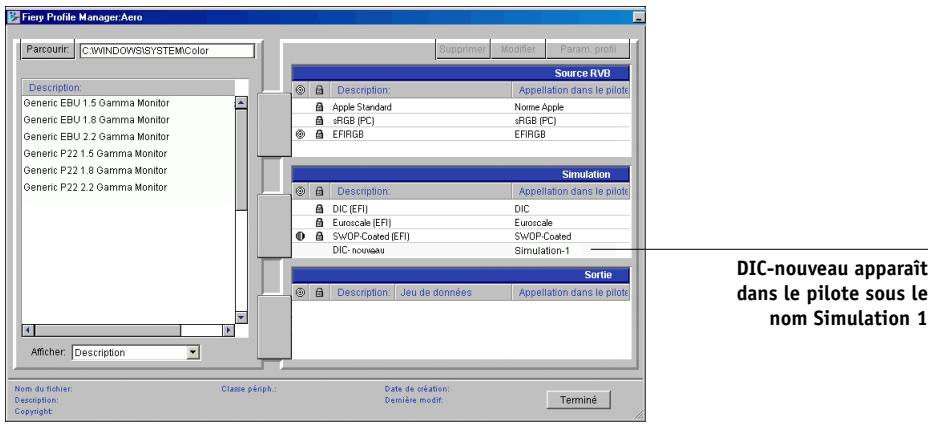Viewport: 931px width, 425px height.
Task: Select the EFIRGB profile description
Action: coord(346,134)
